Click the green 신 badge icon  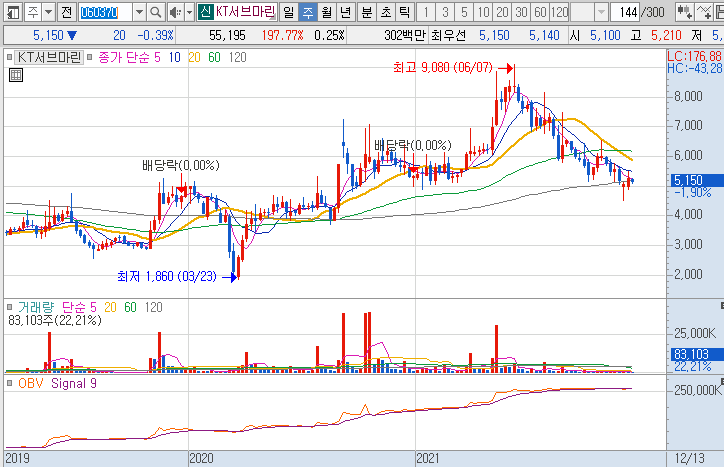[x=205, y=12]
